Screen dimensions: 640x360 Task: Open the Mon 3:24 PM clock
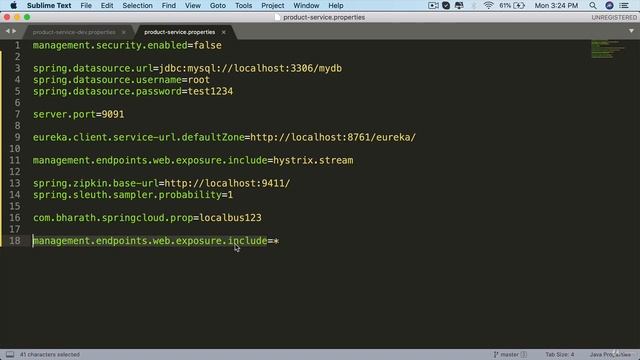556,5
